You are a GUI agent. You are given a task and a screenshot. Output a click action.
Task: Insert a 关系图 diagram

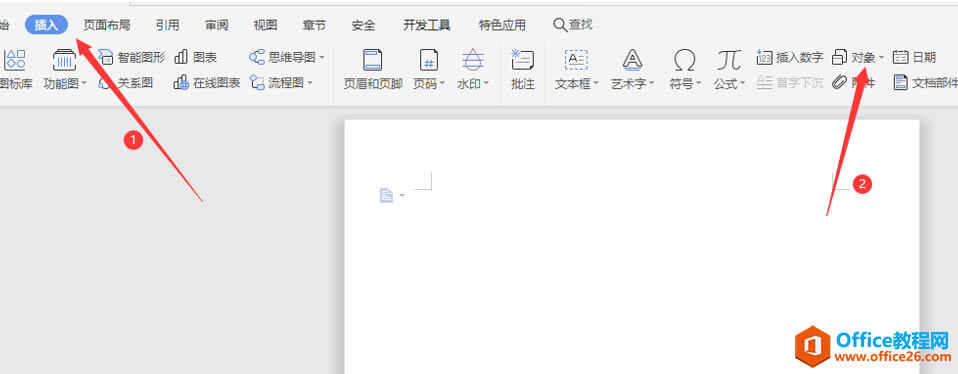point(125,83)
